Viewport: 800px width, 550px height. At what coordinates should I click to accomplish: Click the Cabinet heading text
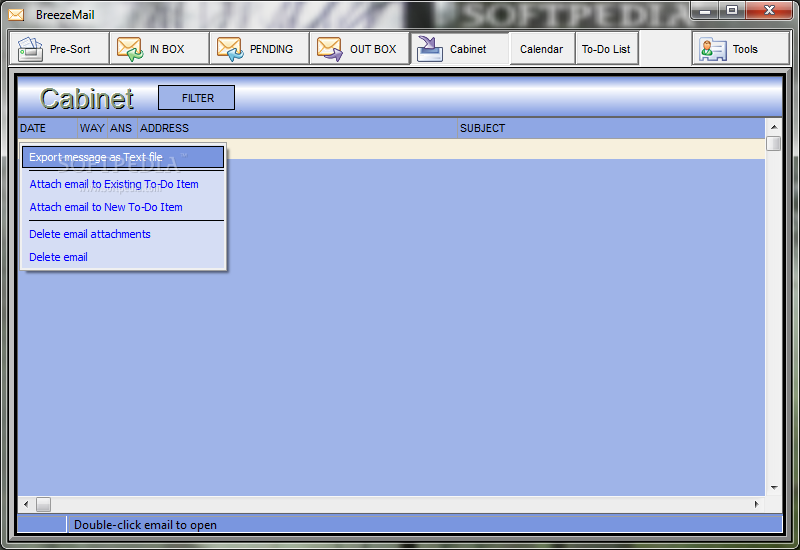tap(87, 98)
